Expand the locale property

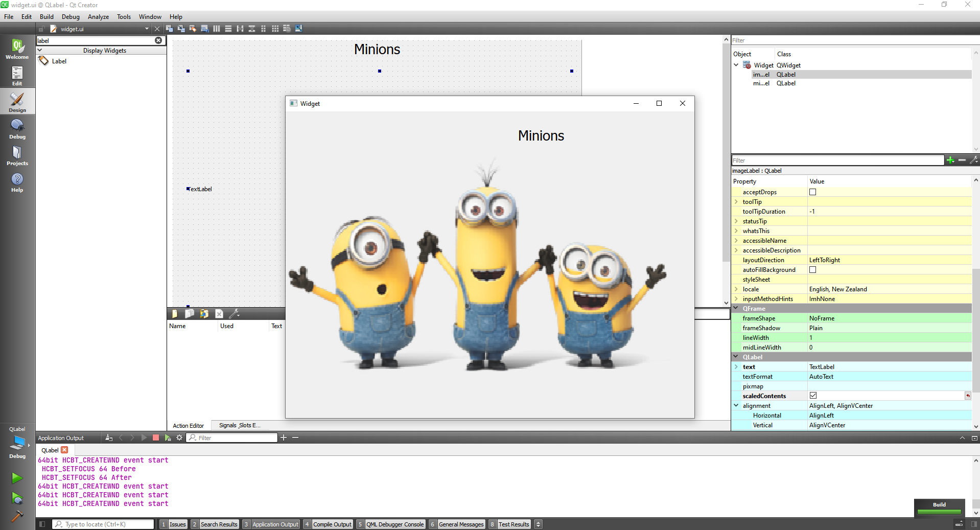pos(736,289)
